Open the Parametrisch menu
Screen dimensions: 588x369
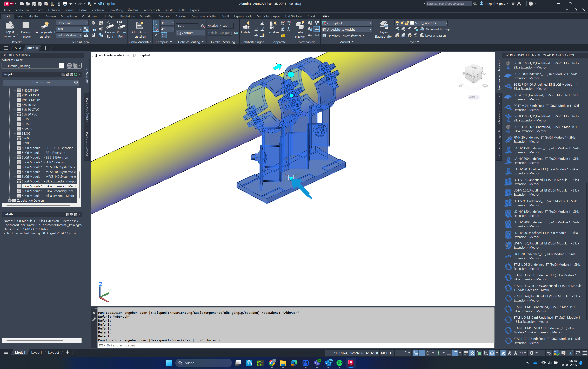[x=151, y=10]
